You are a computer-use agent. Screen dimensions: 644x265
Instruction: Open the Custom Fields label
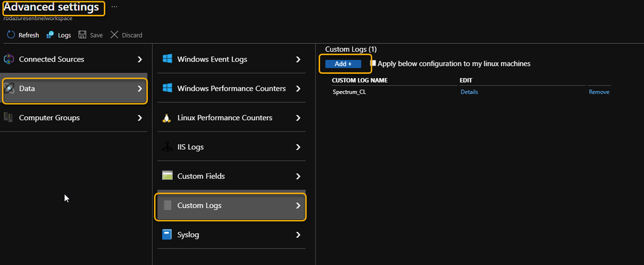click(201, 176)
